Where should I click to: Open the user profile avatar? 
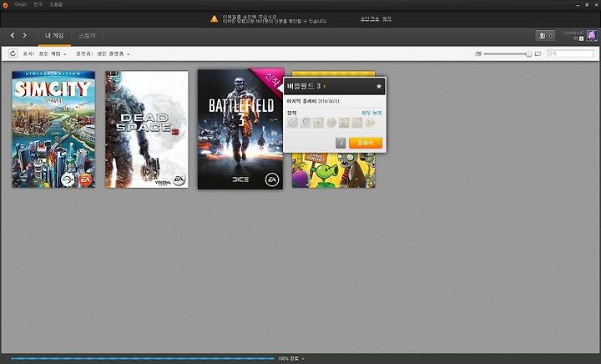pyautogui.click(x=592, y=35)
